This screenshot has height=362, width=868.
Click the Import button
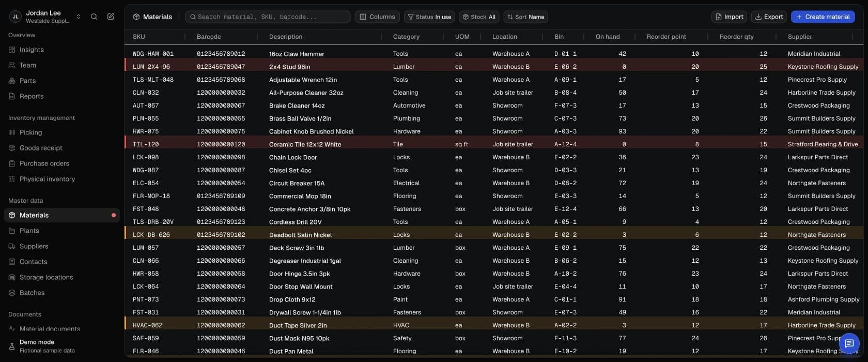(730, 17)
